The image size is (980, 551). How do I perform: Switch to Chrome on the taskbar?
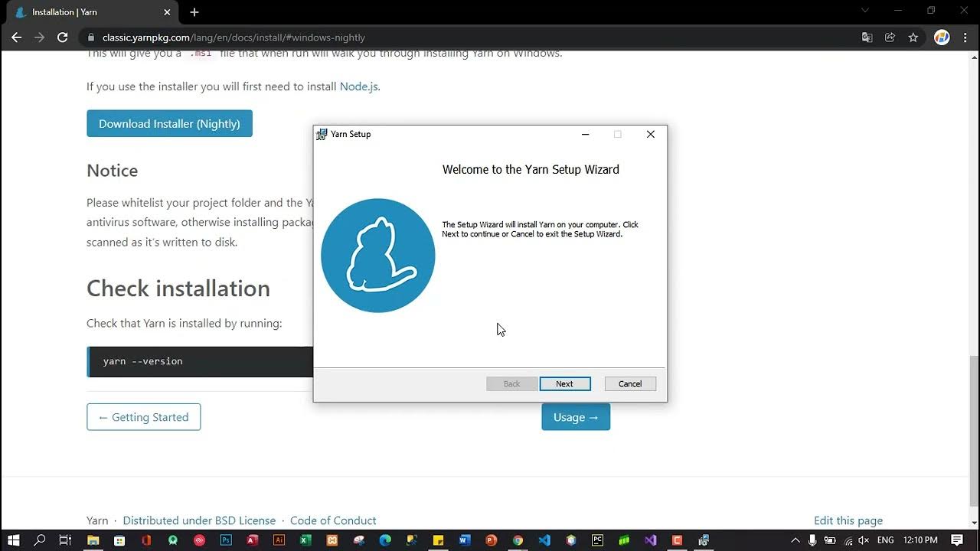pyautogui.click(x=518, y=540)
